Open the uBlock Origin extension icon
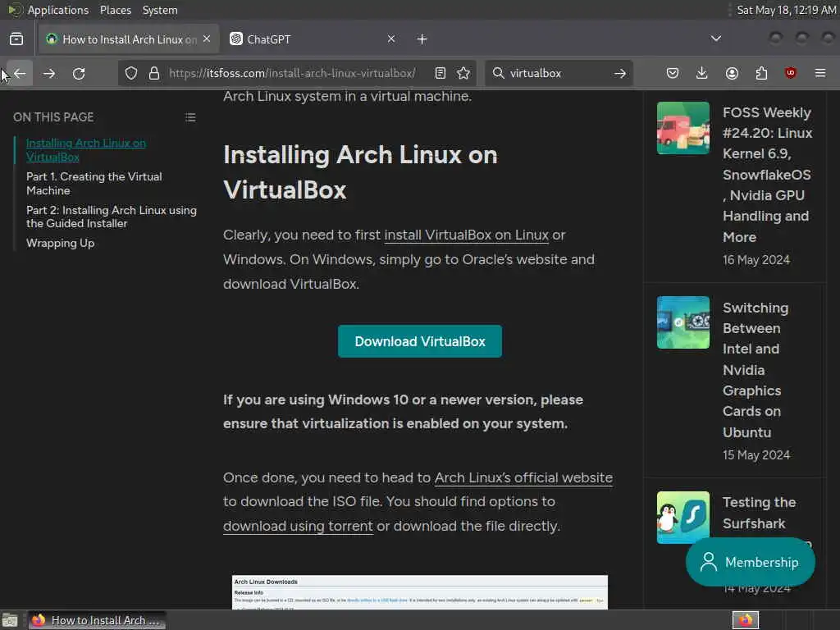This screenshot has width=840, height=630. (x=790, y=73)
